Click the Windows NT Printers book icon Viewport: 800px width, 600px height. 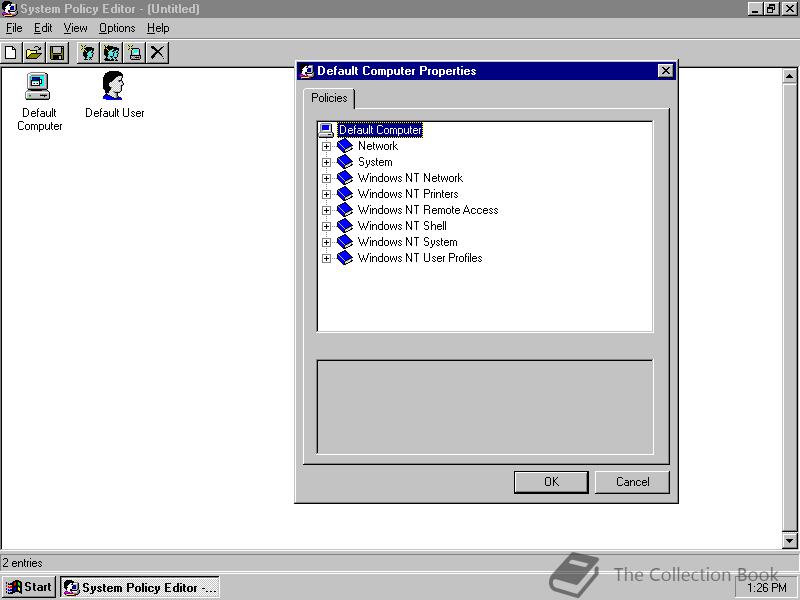click(x=345, y=194)
